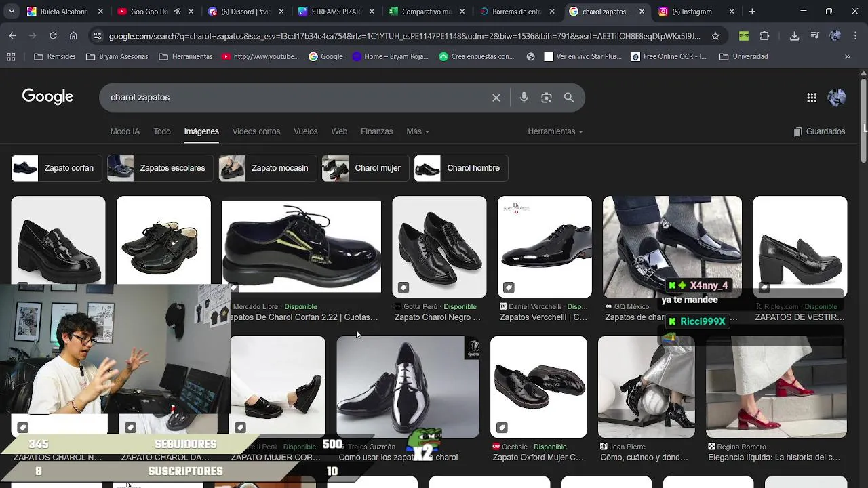Close the Instagram tab
This screenshot has height=488, width=868.
pos(732,12)
